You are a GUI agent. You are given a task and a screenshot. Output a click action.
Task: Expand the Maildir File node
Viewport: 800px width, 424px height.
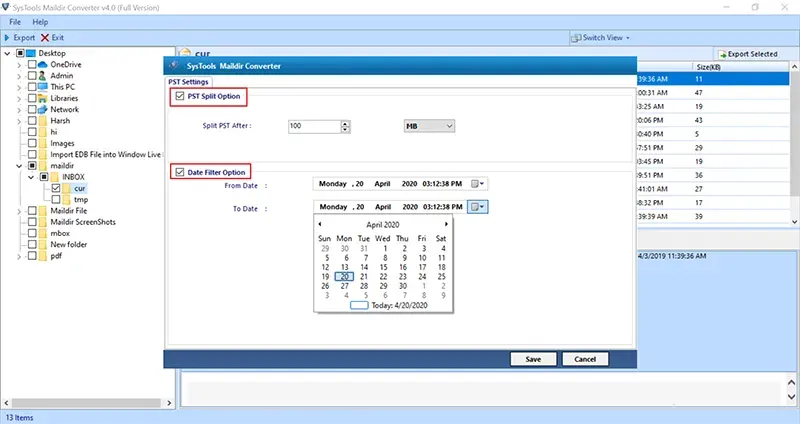coord(19,211)
